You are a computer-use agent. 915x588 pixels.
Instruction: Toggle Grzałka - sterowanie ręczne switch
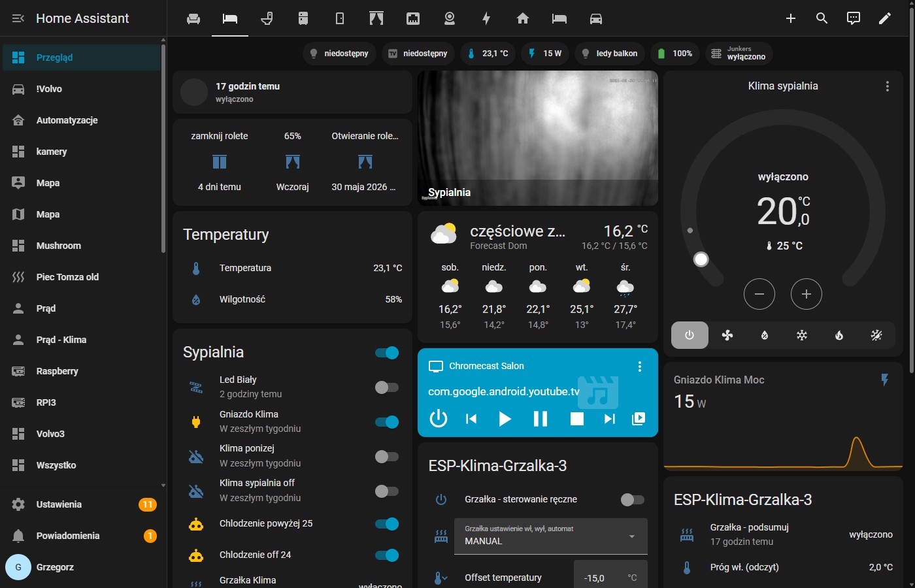tap(633, 500)
